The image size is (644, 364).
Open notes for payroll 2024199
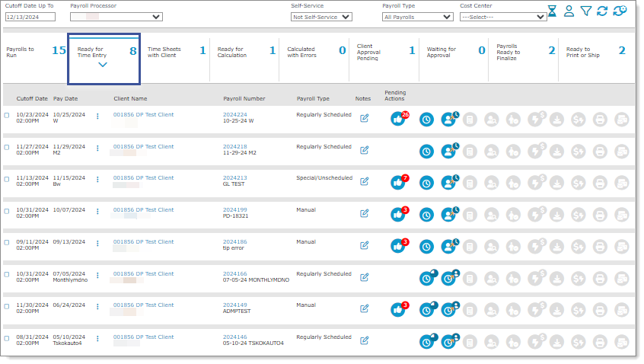[365, 214]
